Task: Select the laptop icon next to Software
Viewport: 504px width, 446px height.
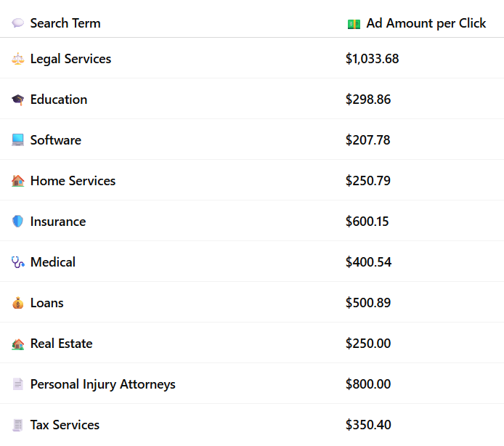Action: pyautogui.click(x=17, y=140)
